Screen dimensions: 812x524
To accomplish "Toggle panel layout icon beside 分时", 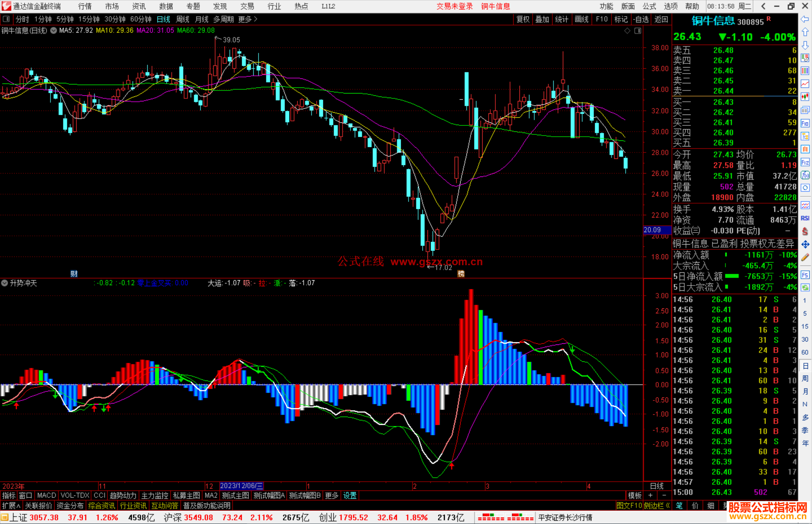I will pyautogui.click(x=6, y=19).
